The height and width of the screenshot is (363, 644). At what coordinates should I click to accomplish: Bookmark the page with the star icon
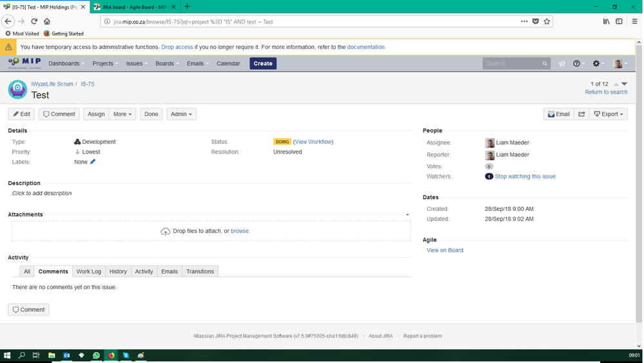tap(547, 21)
